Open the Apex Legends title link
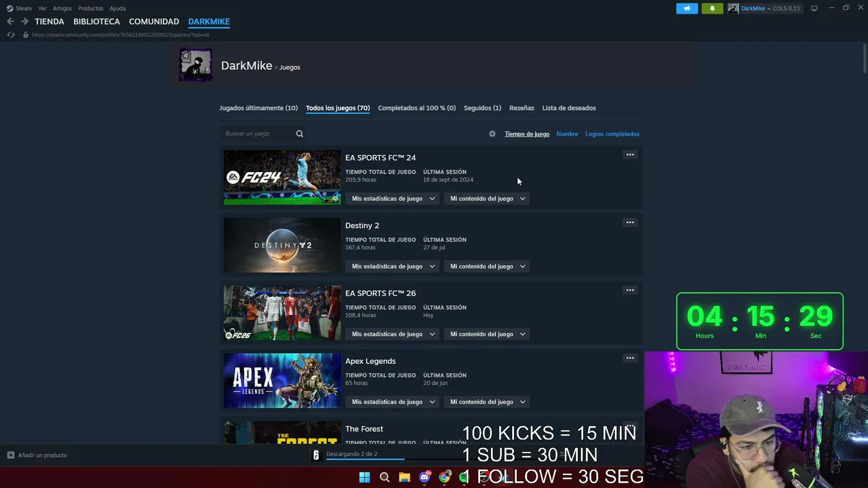 [x=370, y=361]
